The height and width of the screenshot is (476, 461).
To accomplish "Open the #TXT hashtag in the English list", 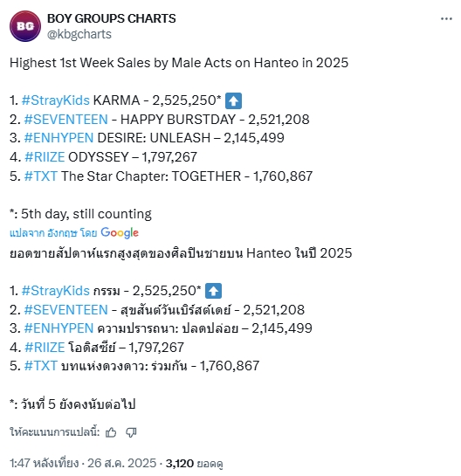I will 41,176.
